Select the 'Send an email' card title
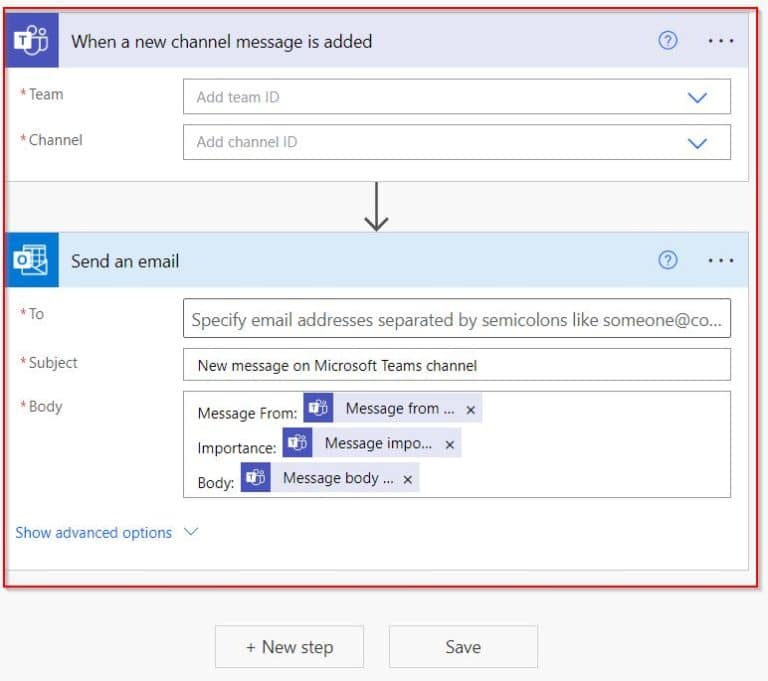This screenshot has height=681, width=768. tap(125, 261)
